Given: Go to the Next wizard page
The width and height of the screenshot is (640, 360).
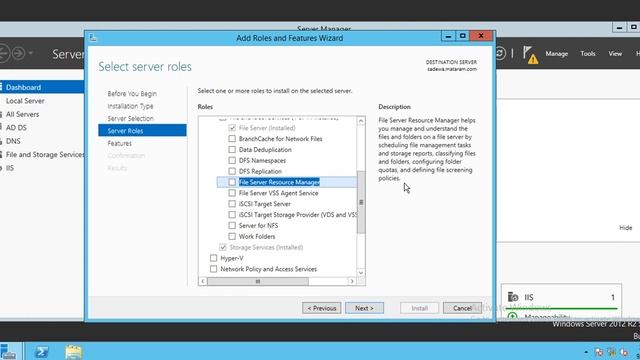Looking at the screenshot, I should 364,308.
